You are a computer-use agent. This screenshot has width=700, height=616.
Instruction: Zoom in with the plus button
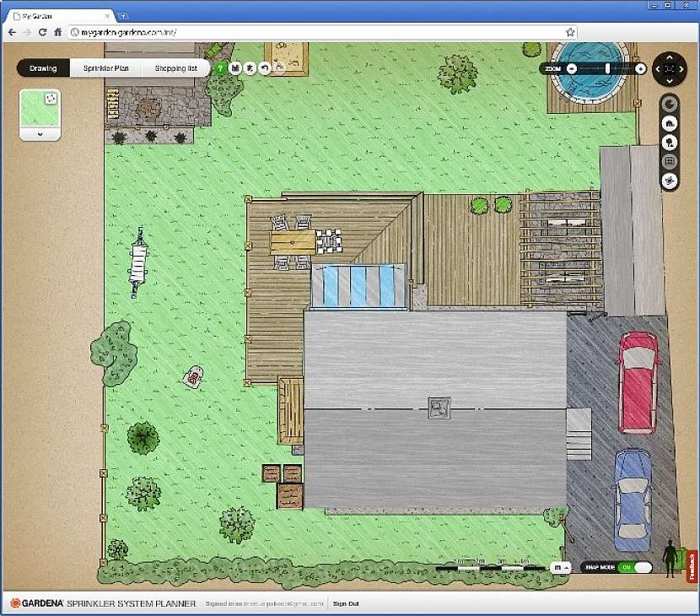(x=640, y=69)
